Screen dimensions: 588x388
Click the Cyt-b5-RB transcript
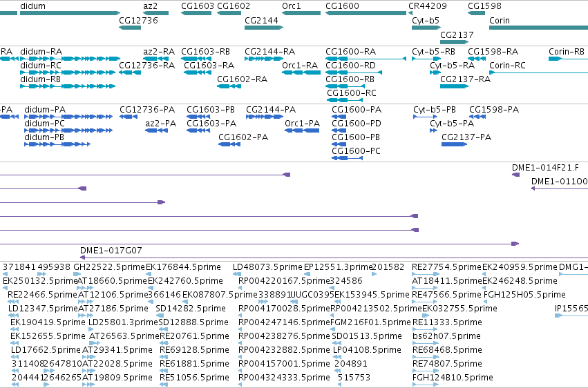click(x=426, y=59)
